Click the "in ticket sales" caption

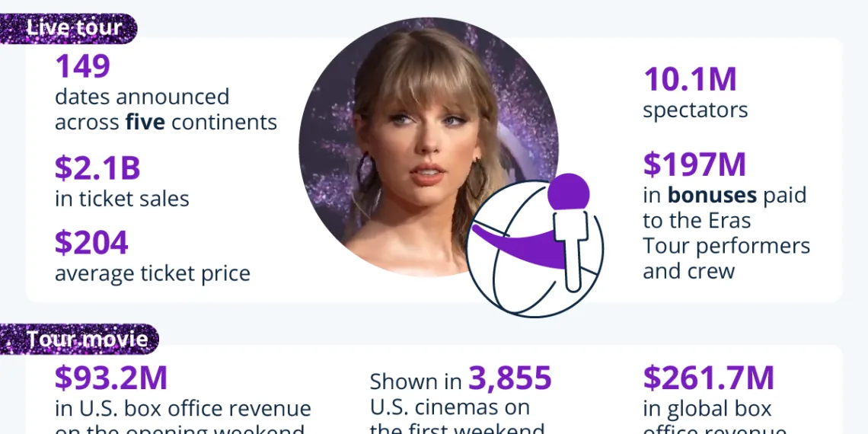[122, 199]
